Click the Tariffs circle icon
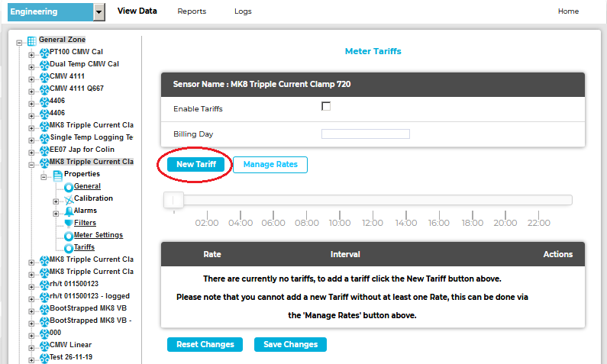Viewport: 607px width, 364px height. [69, 248]
